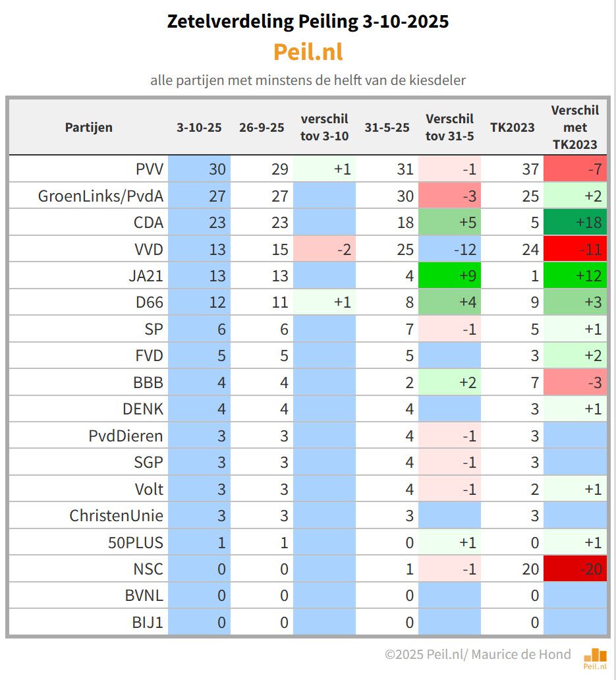Select the Partijen column header
The width and height of the screenshot is (616, 680).
click(89, 127)
